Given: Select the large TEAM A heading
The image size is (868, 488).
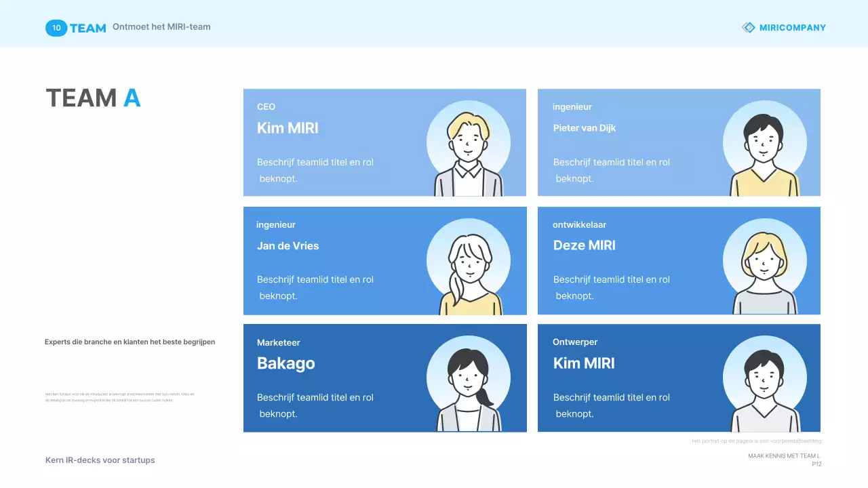Looking at the screenshot, I should (x=93, y=98).
